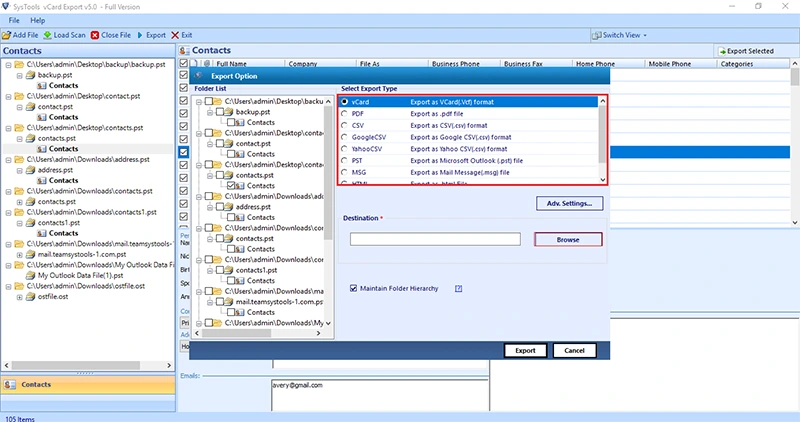The height and width of the screenshot is (422, 800).
Task: Click the Close File toolbar icon
Action: (x=95, y=35)
